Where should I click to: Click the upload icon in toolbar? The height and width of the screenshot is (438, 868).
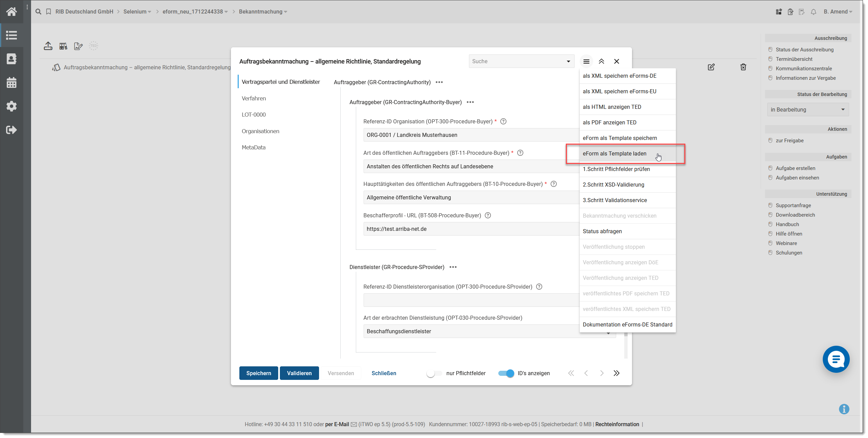pyautogui.click(x=48, y=46)
